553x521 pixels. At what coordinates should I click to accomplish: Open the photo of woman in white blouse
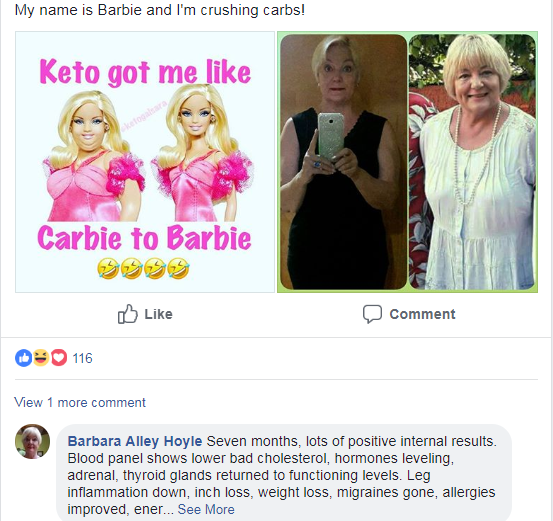tap(472, 162)
